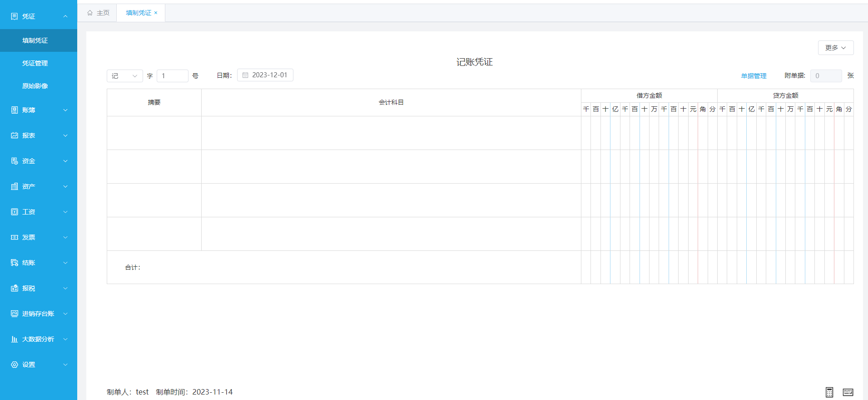868x400 pixels.
Task: Switch to the 主页 tab
Action: 98,13
